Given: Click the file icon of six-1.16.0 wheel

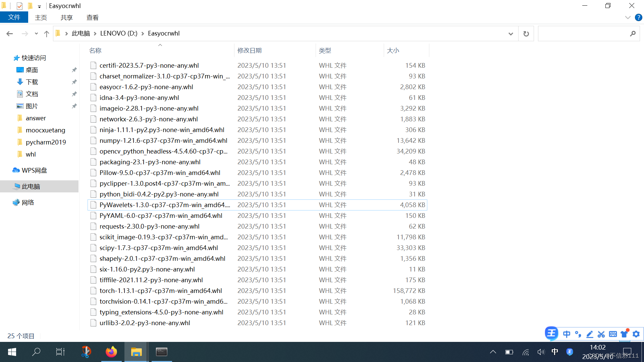Looking at the screenshot, I should point(93,269).
